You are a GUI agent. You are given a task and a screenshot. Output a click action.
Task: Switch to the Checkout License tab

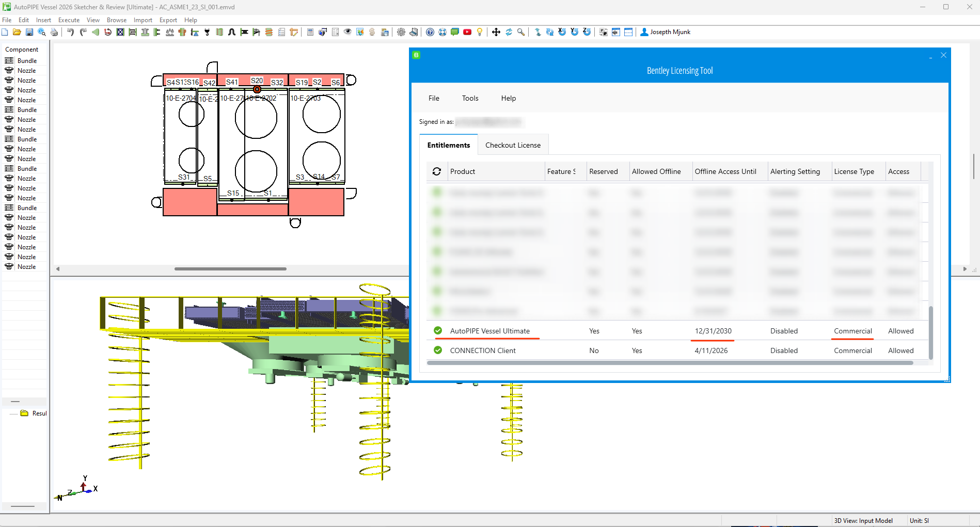tap(513, 145)
